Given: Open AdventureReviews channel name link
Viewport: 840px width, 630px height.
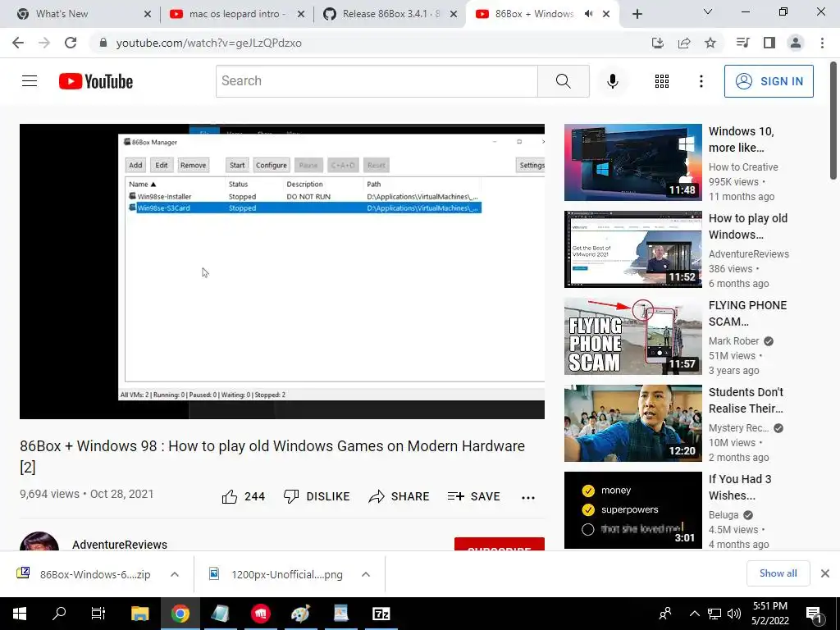Looking at the screenshot, I should pos(120,545).
